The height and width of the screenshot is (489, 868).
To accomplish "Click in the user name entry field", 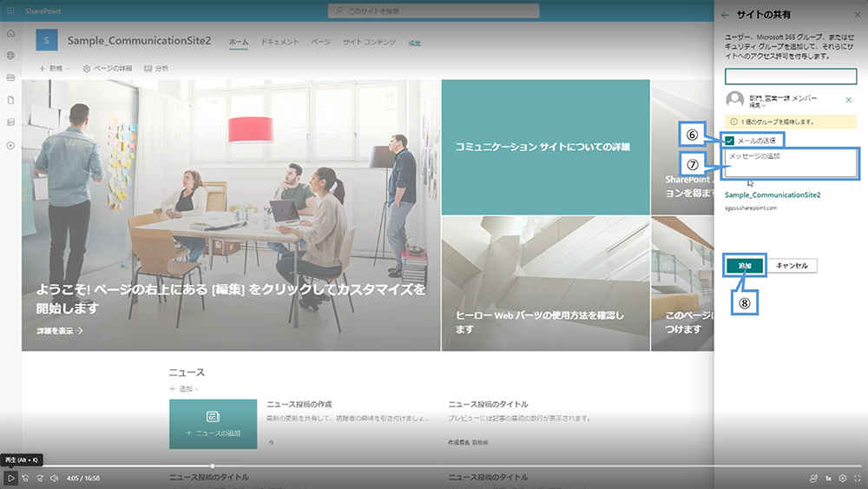I will click(x=791, y=76).
